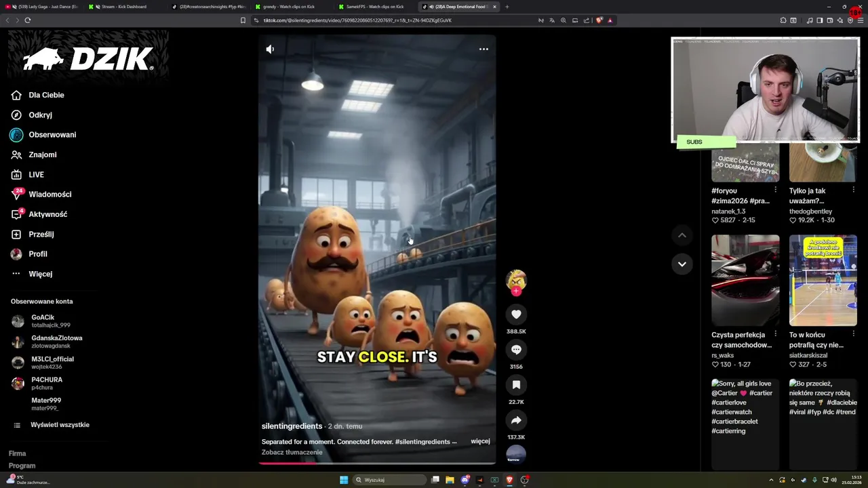Viewport: 868px width, 488px height.
Task: Click the Wyszukaj taskbar search box
Action: (x=391, y=480)
